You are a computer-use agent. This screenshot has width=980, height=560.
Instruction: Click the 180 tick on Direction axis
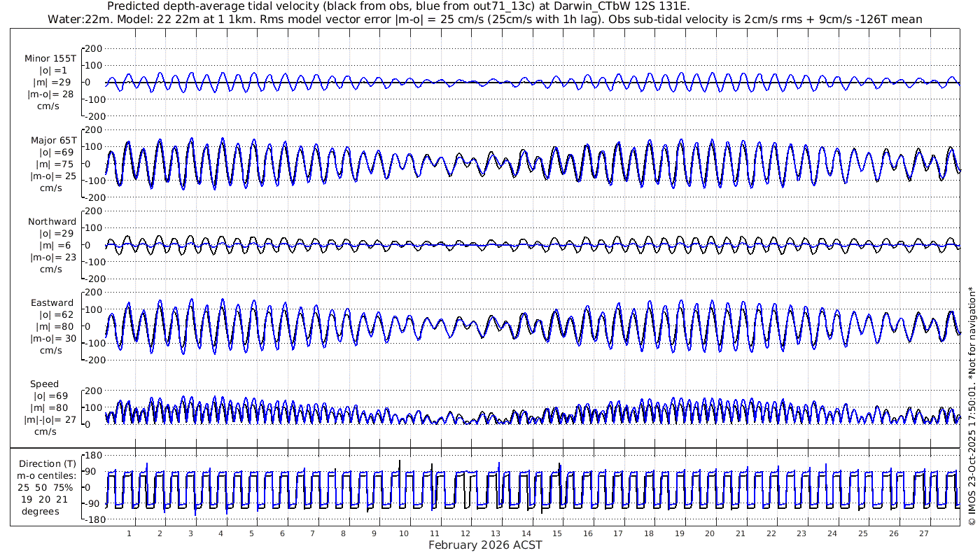click(93, 456)
